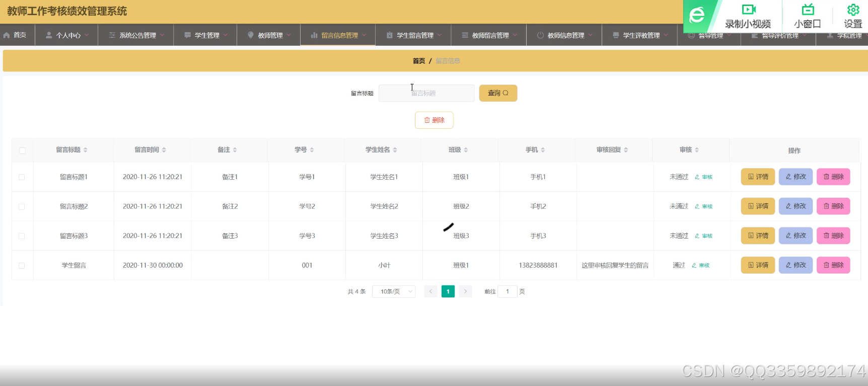Screen dimensions: 868x386
Task: Click the clipboard icon beside 学生留言管理
Action: [390, 35]
